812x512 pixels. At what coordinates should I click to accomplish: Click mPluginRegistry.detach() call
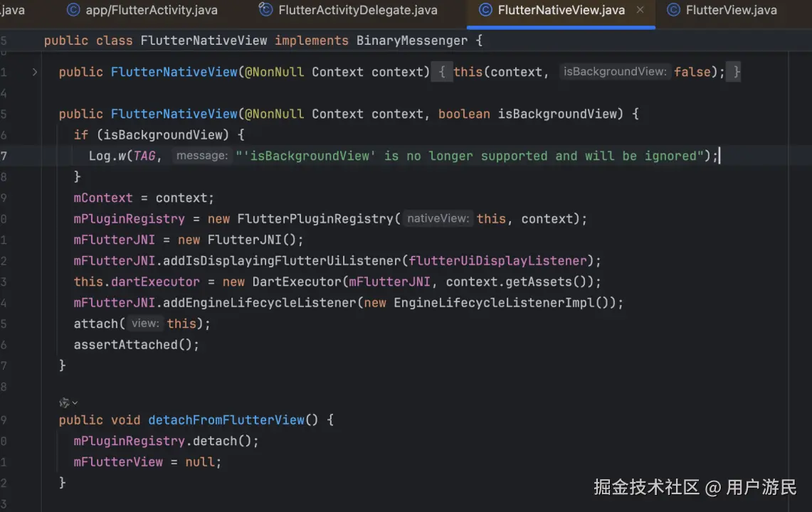166,441
